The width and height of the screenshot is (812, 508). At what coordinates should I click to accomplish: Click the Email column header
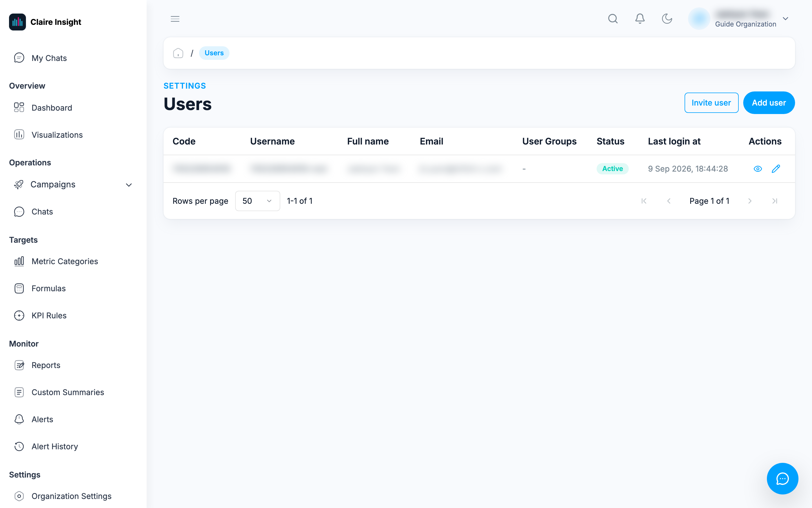pyautogui.click(x=431, y=141)
